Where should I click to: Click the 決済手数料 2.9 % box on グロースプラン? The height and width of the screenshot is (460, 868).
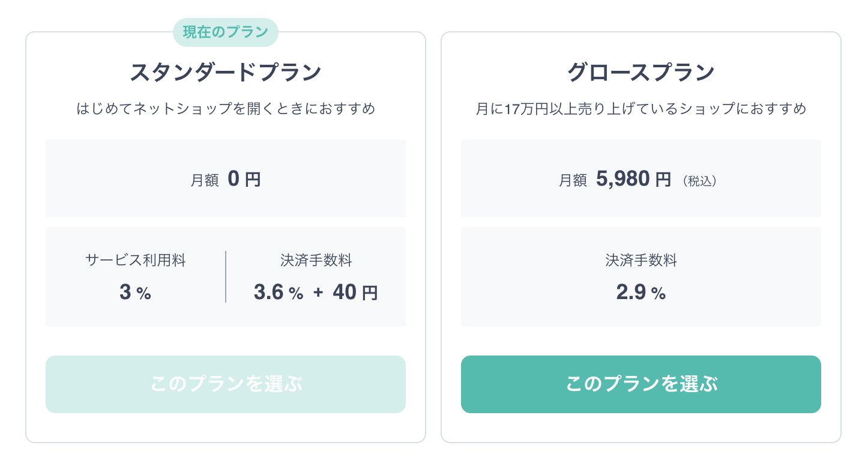pos(640,276)
